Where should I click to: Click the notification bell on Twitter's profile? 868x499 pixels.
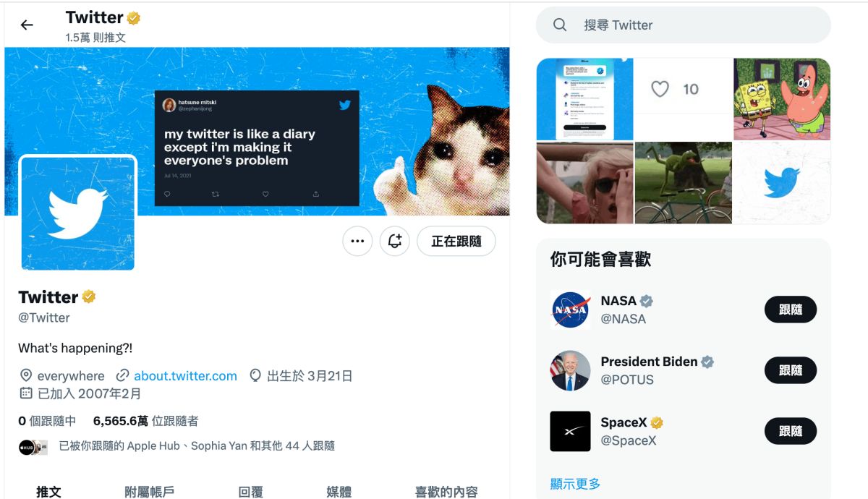coord(394,241)
